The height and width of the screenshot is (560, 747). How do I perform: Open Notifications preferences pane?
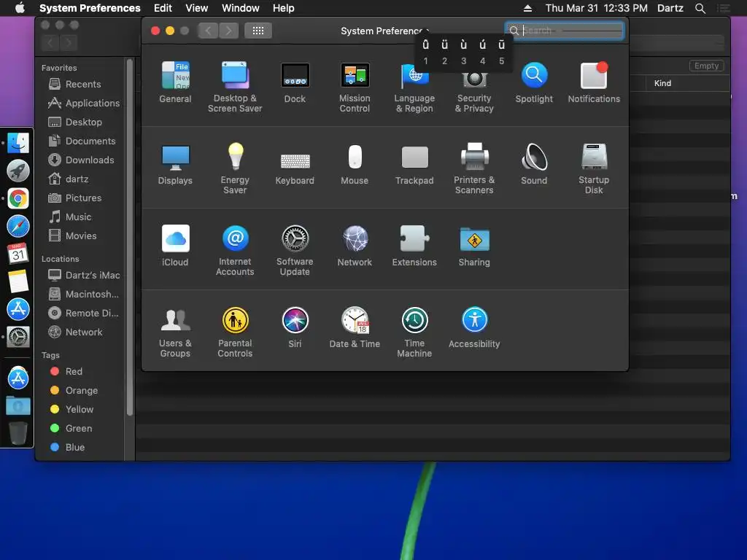click(x=594, y=82)
